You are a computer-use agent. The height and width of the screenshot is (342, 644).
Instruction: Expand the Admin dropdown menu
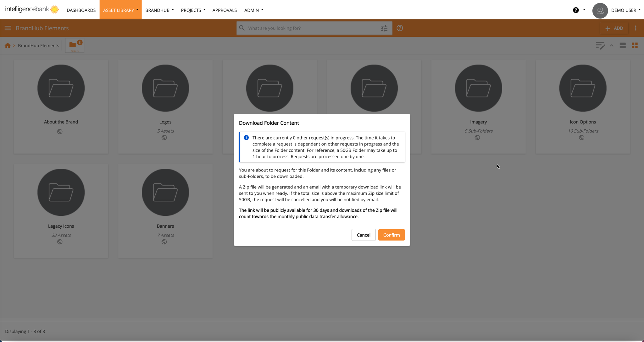pyautogui.click(x=254, y=10)
